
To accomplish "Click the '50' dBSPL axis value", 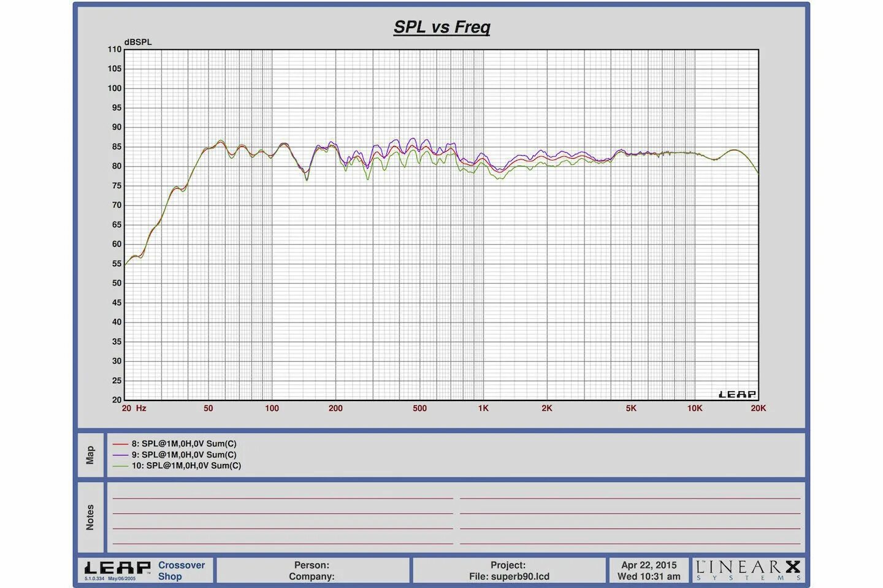I will coord(117,283).
